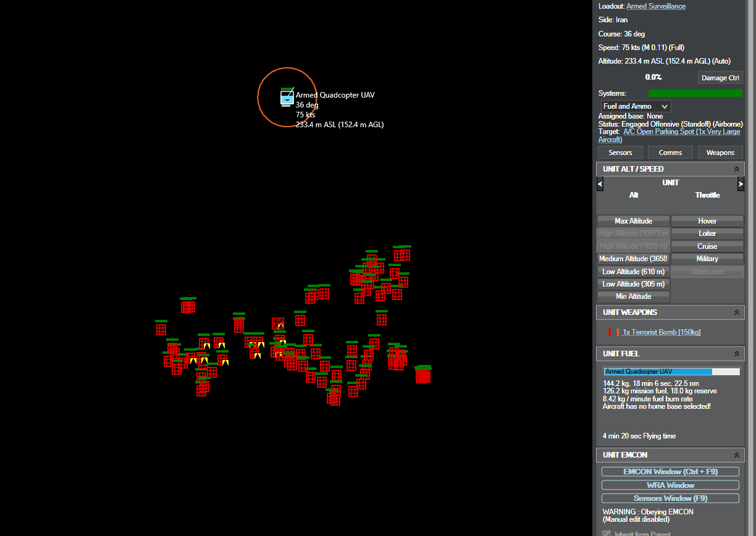Collapse the UNIT EMCON section

tap(736, 455)
